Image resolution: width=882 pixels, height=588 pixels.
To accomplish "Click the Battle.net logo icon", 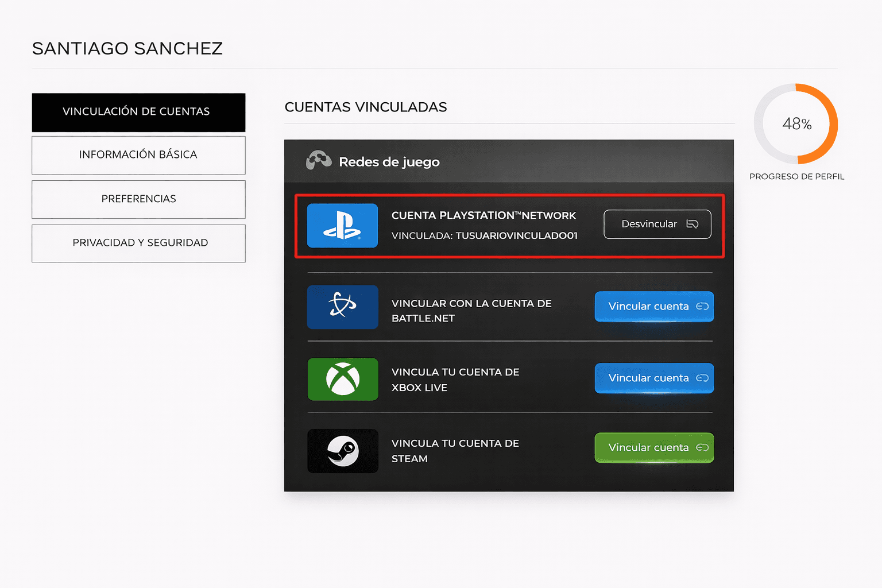I will [343, 307].
